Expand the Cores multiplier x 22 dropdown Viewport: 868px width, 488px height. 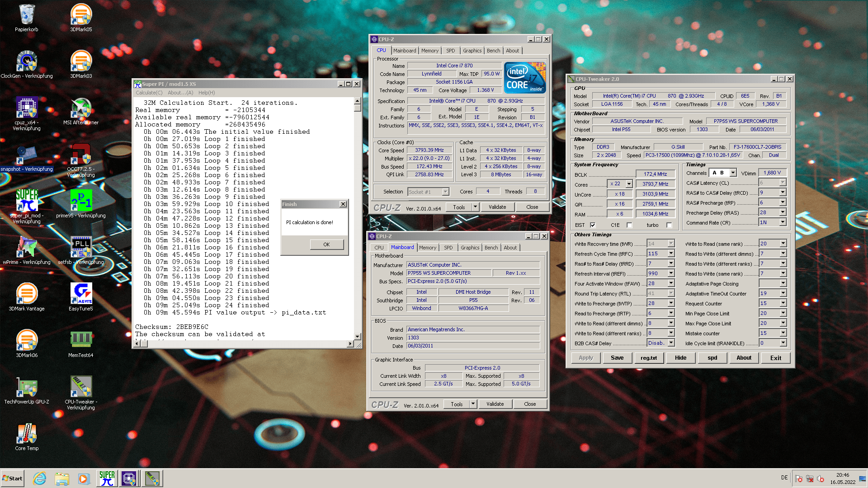[629, 184]
